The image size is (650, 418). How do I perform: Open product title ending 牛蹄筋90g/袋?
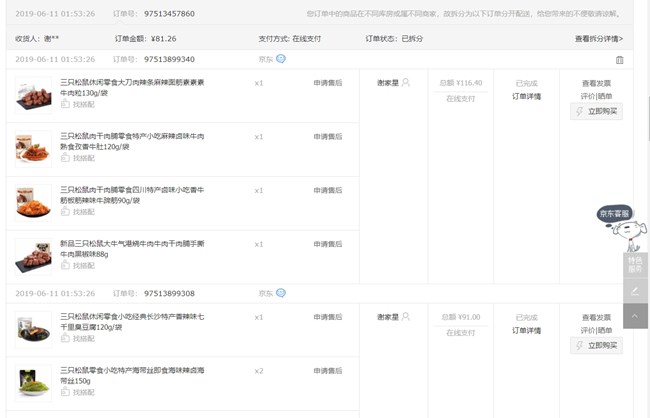[x=132, y=195]
